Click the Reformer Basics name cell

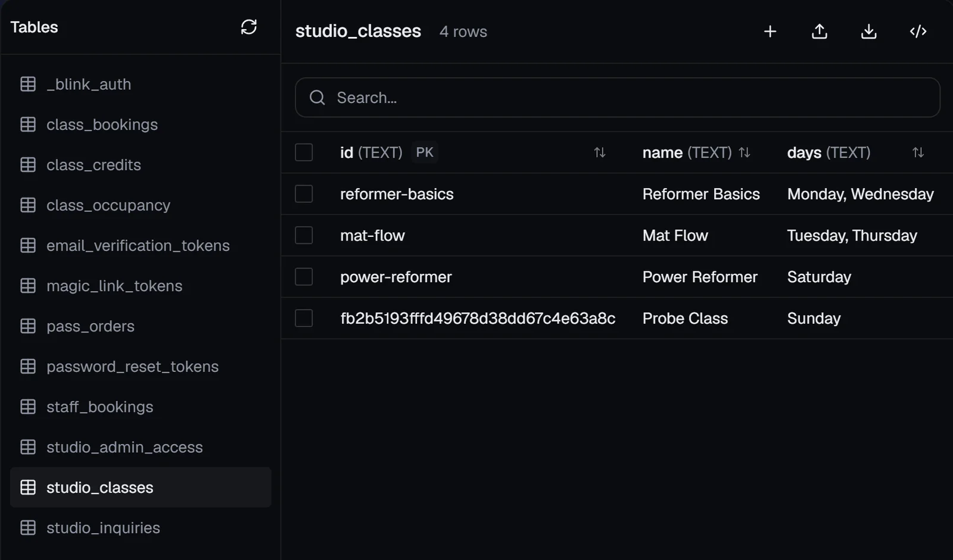pyautogui.click(x=701, y=194)
